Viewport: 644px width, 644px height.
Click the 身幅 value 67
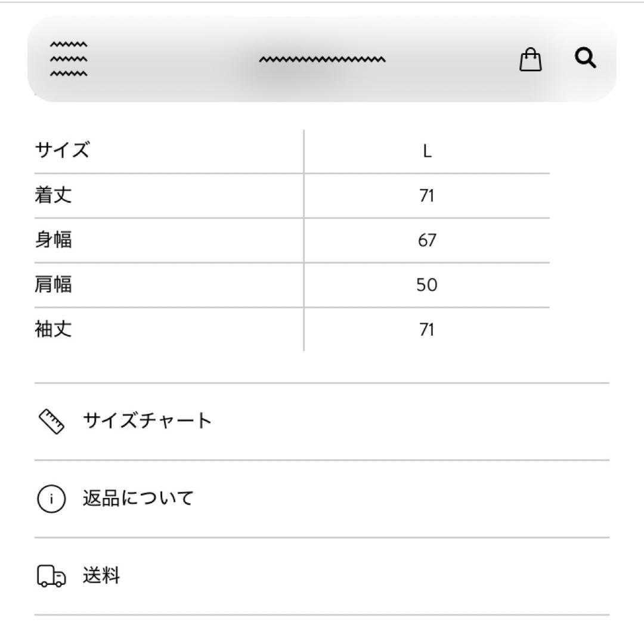pos(426,241)
